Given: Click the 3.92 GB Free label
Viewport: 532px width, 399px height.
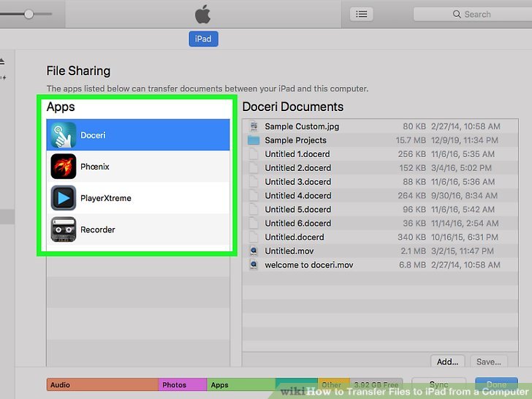Looking at the screenshot, I should (376, 384).
